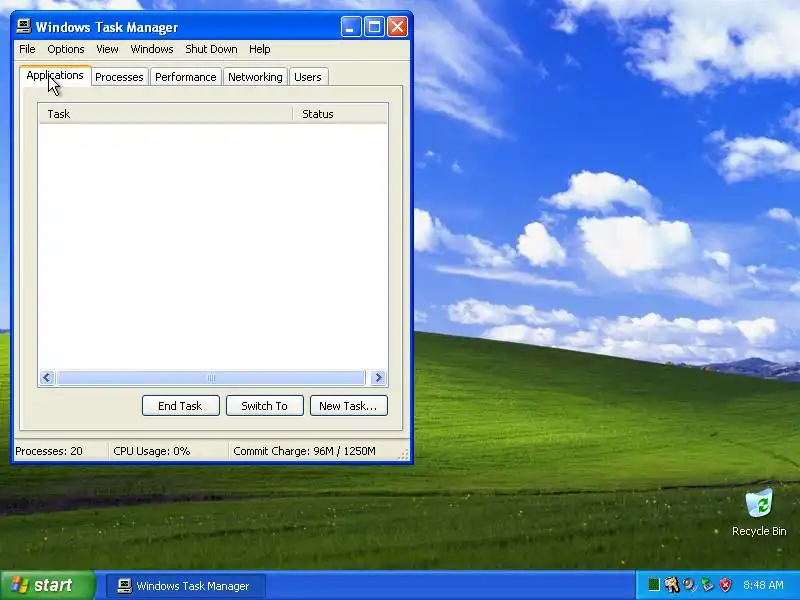This screenshot has height=600, width=800.
Task: Open the Windows menu
Action: click(x=152, y=49)
